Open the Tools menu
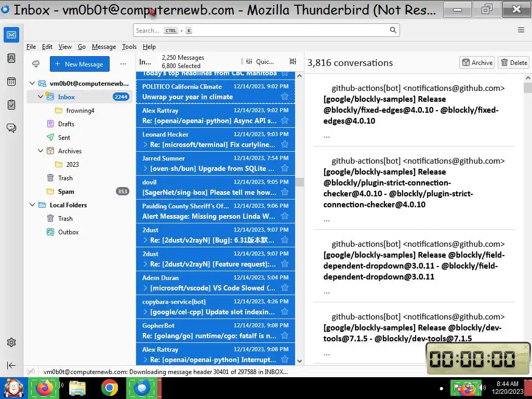 pyautogui.click(x=129, y=47)
